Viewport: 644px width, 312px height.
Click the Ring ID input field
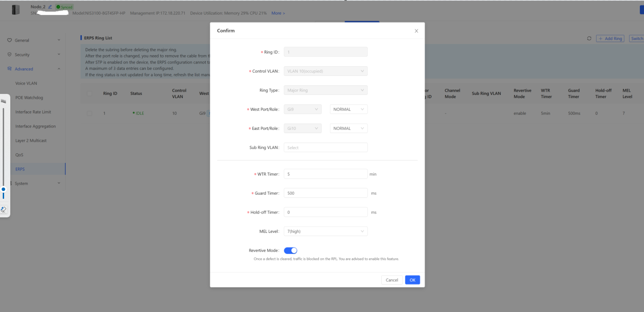coord(325,52)
